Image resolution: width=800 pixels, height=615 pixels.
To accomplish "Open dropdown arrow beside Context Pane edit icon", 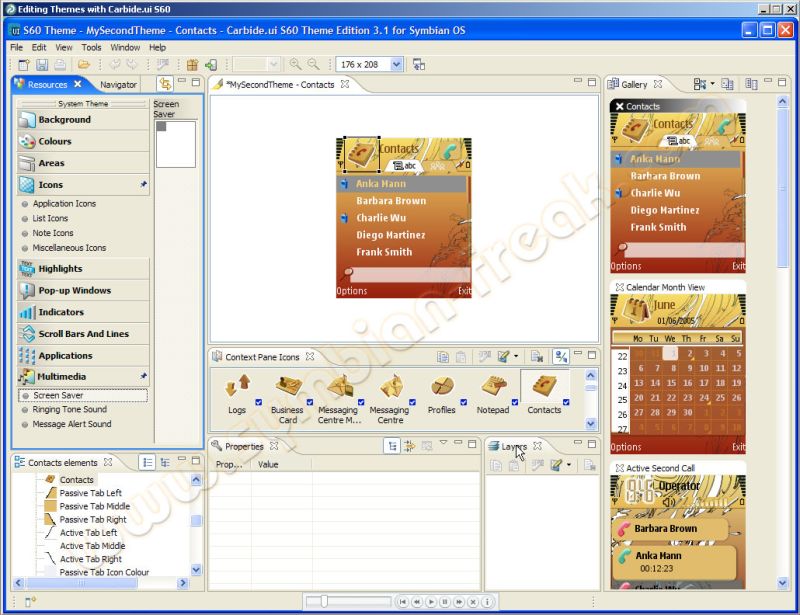I will pyautogui.click(x=516, y=356).
